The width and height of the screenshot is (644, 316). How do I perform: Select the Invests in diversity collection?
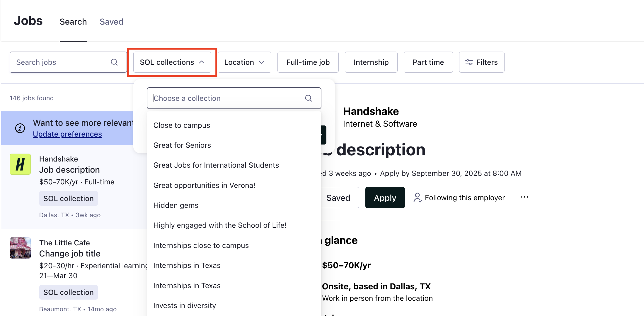[234, 305]
